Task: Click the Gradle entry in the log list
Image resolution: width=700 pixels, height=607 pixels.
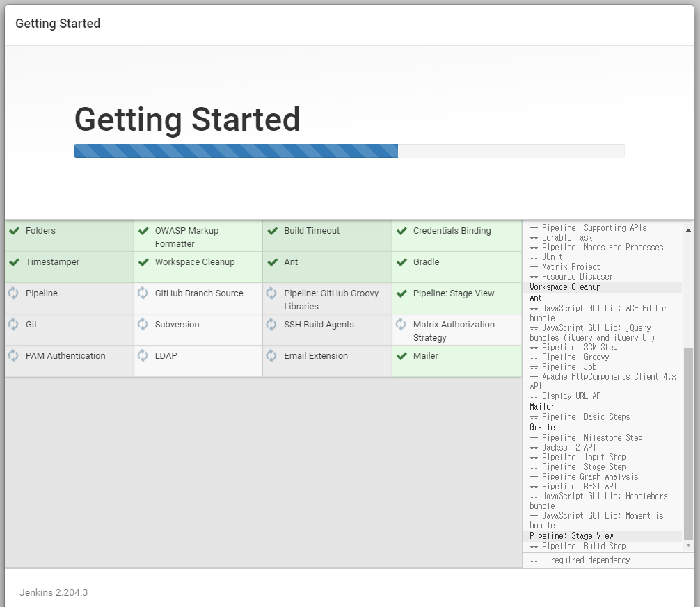Action: (543, 427)
